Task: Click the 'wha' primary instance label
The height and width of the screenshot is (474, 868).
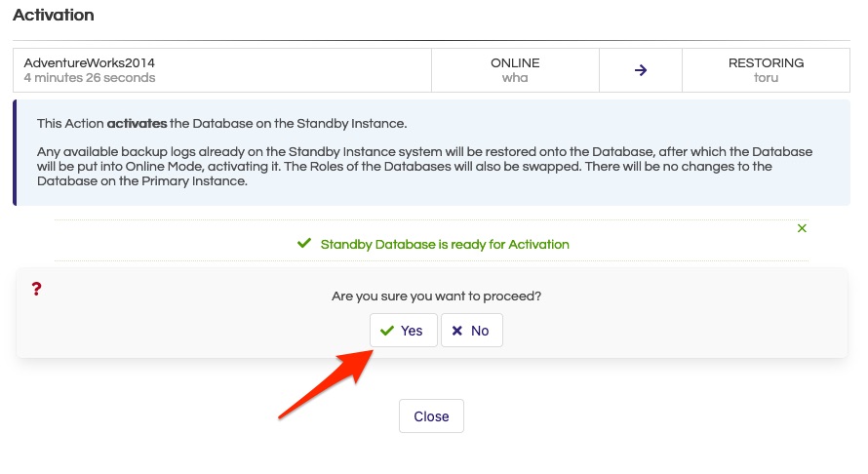Action: click(515, 78)
